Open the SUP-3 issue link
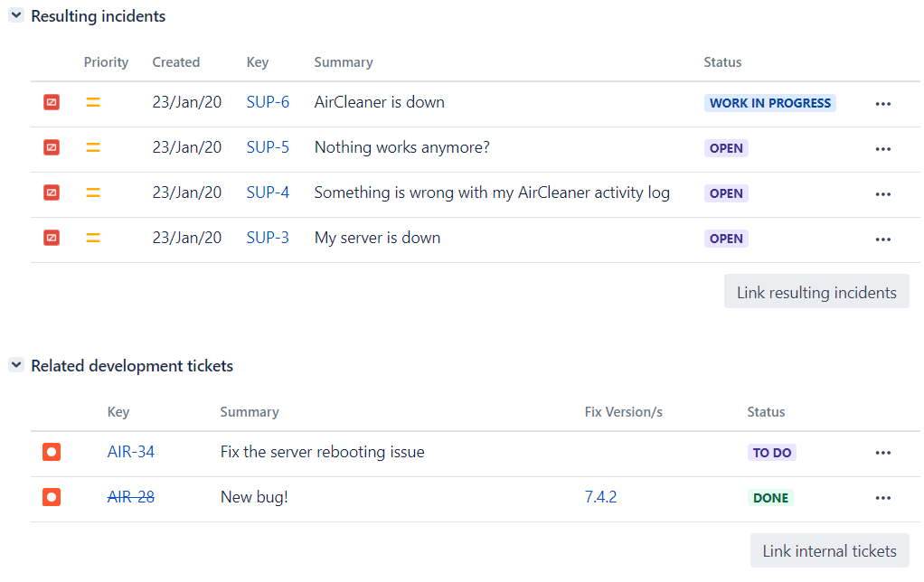 point(268,239)
